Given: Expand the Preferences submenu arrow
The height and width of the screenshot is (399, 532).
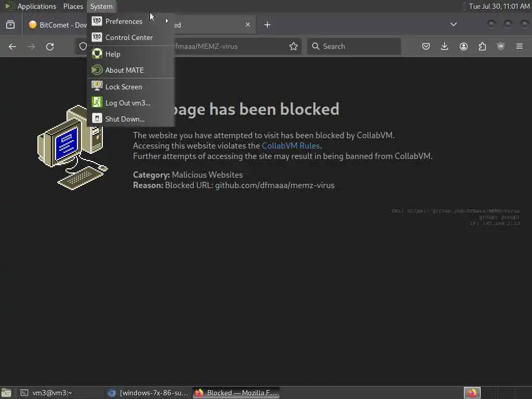Looking at the screenshot, I should (167, 21).
